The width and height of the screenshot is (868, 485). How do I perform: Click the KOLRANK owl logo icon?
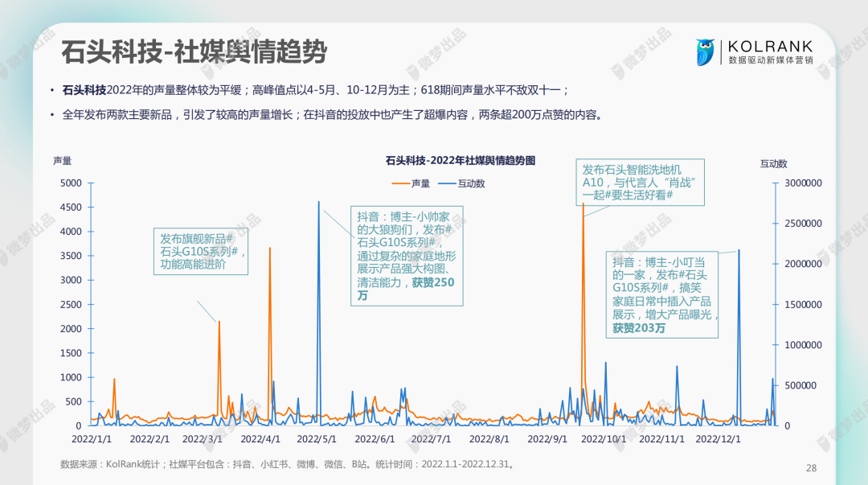[x=705, y=52]
